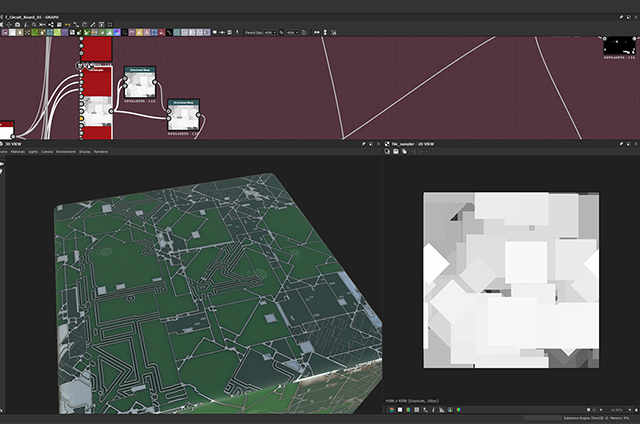Screen dimensions: 640x424
Task: Add the red Warp node icon
Action: click(x=161, y=32)
